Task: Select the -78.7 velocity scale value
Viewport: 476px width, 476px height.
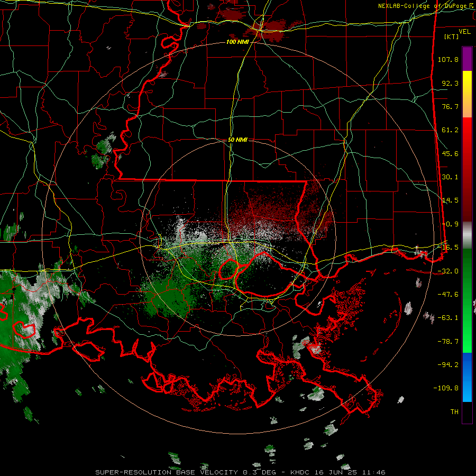Action: click(448, 342)
